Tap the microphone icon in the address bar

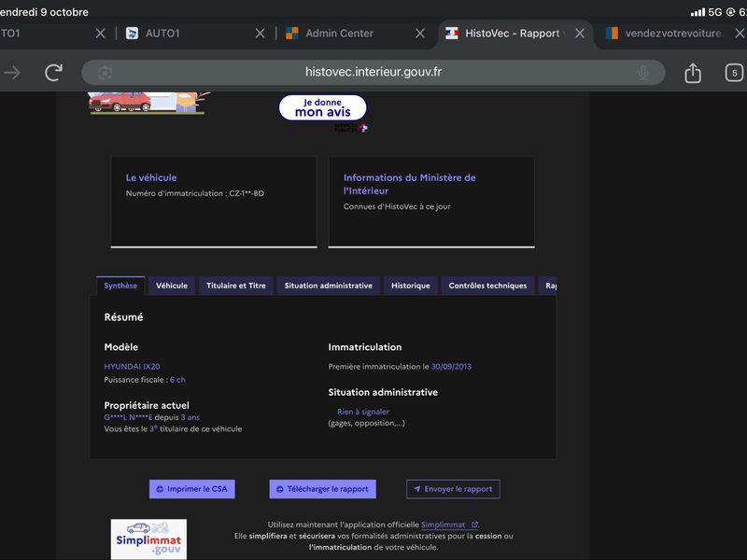point(643,73)
